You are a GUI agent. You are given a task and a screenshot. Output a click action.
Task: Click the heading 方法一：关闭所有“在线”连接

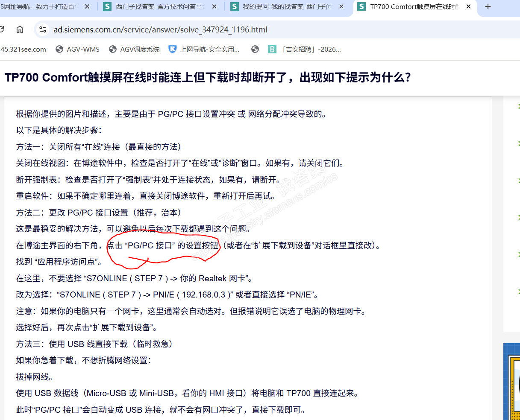[x=99, y=147]
